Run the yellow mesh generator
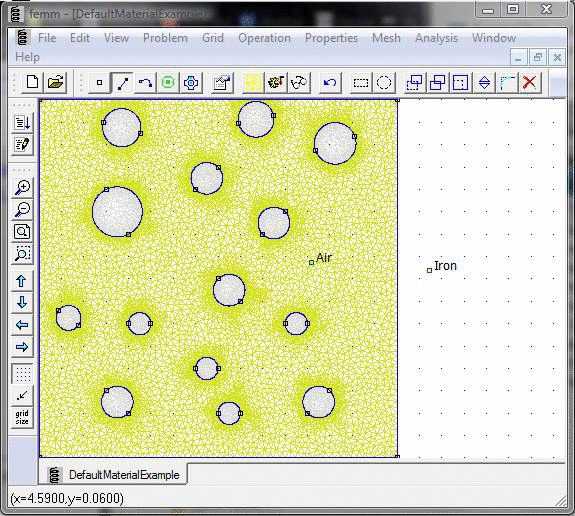 (254, 83)
